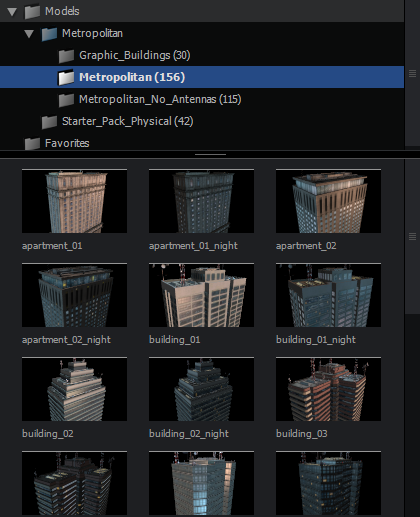
Task: Click the Starter_Pack_Physical folder icon
Action: click(49, 122)
